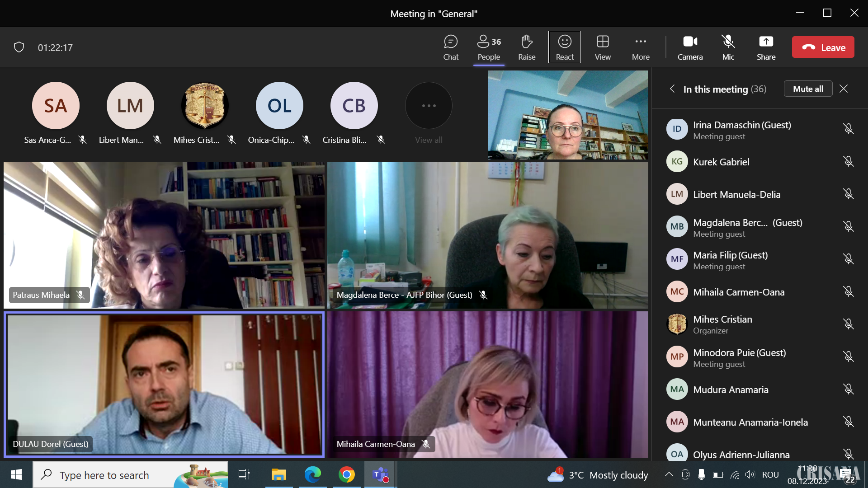Unmute the Mic

pyautogui.click(x=728, y=47)
